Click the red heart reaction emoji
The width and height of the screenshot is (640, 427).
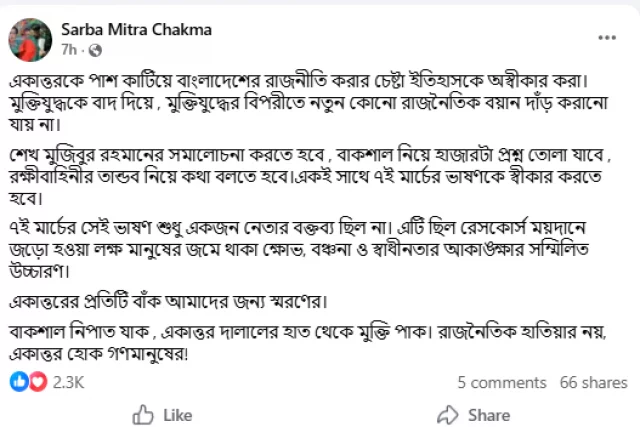[37, 381]
